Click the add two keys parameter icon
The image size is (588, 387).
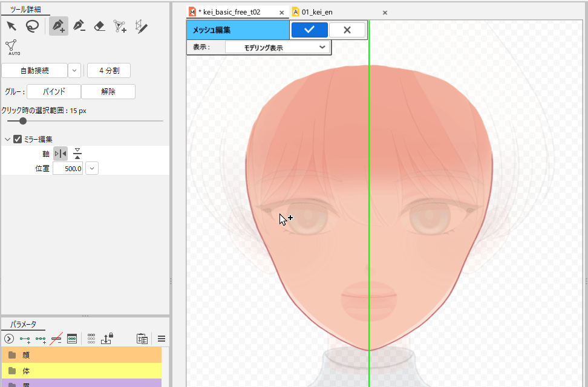[25, 339]
